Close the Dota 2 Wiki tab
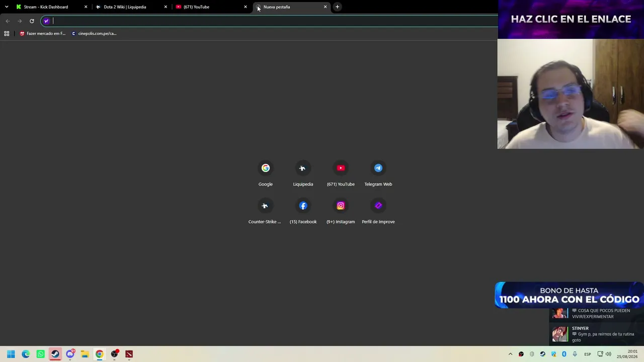 pos(166,7)
